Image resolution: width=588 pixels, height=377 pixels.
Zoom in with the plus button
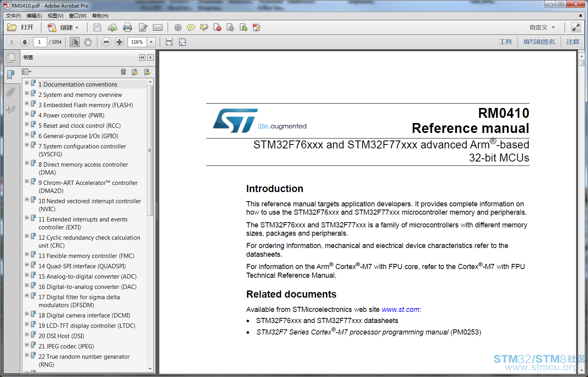pos(119,42)
